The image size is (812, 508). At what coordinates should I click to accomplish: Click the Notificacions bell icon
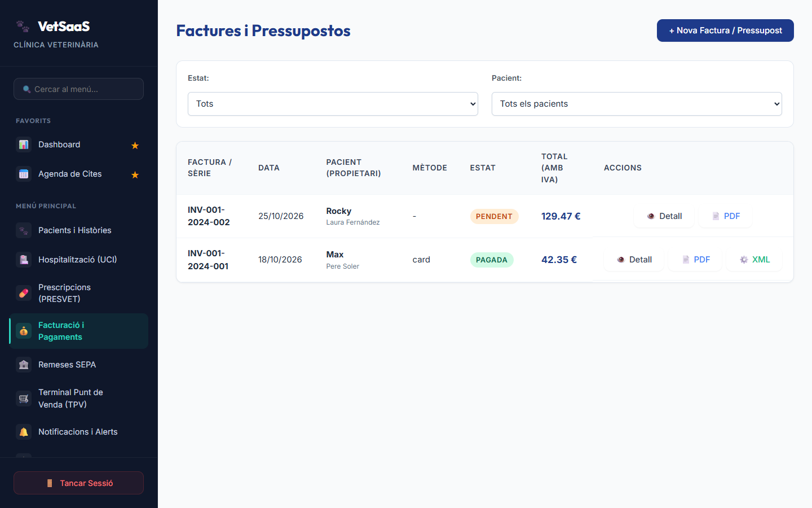[x=24, y=432]
